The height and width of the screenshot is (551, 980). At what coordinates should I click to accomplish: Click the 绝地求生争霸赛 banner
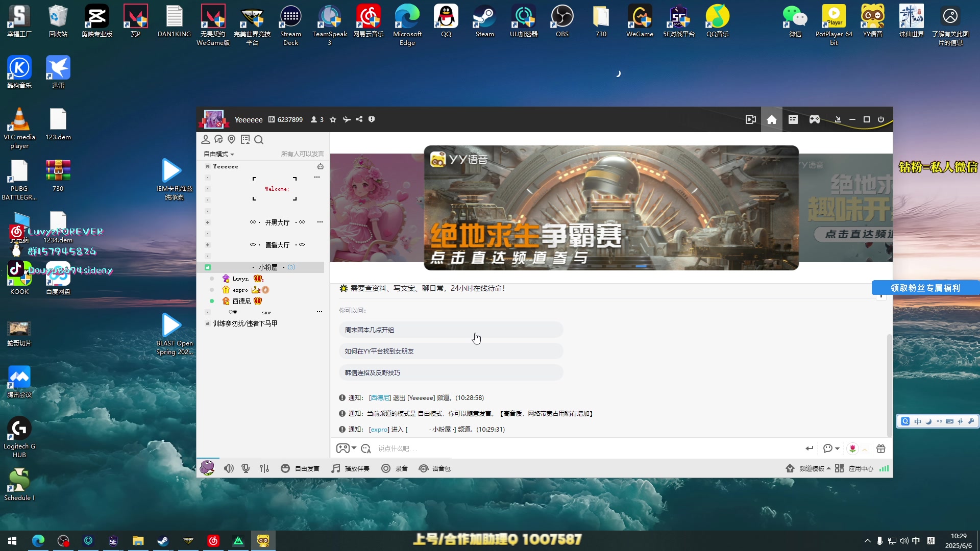pos(611,208)
